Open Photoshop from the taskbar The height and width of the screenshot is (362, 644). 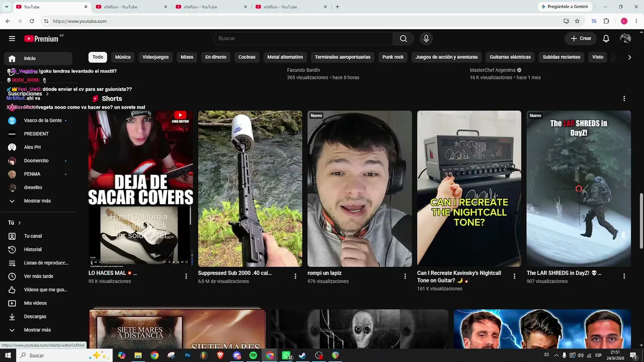click(188, 355)
